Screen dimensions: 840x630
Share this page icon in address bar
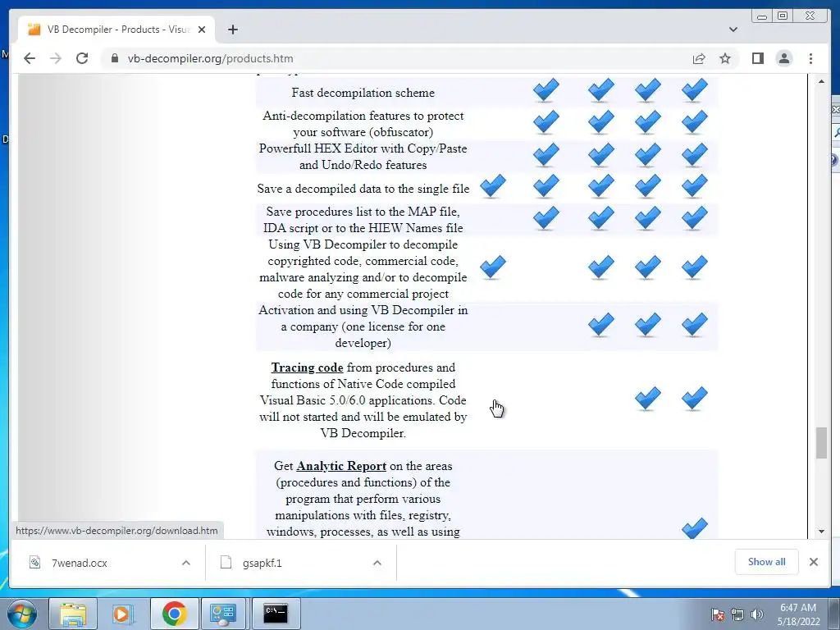pos(699,58)
